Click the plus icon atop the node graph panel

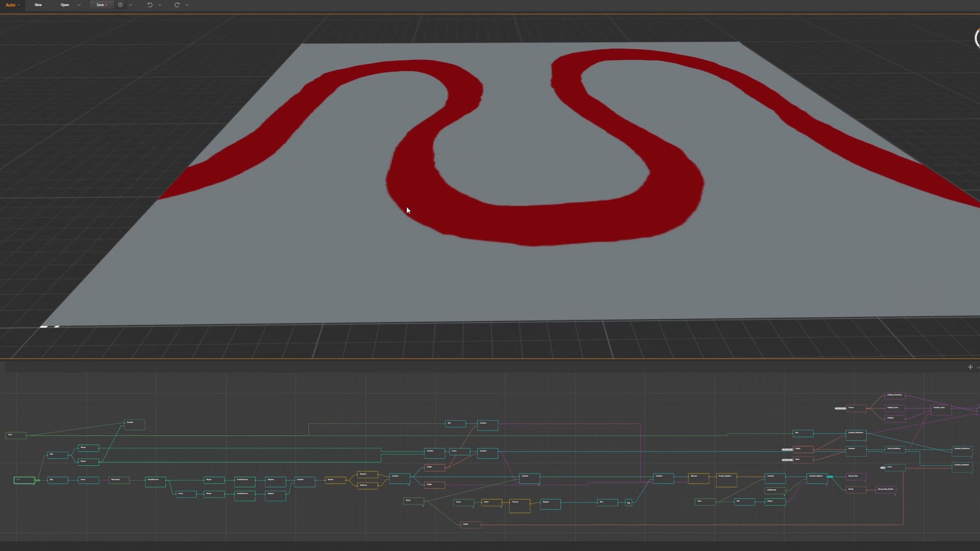(969, 367)
